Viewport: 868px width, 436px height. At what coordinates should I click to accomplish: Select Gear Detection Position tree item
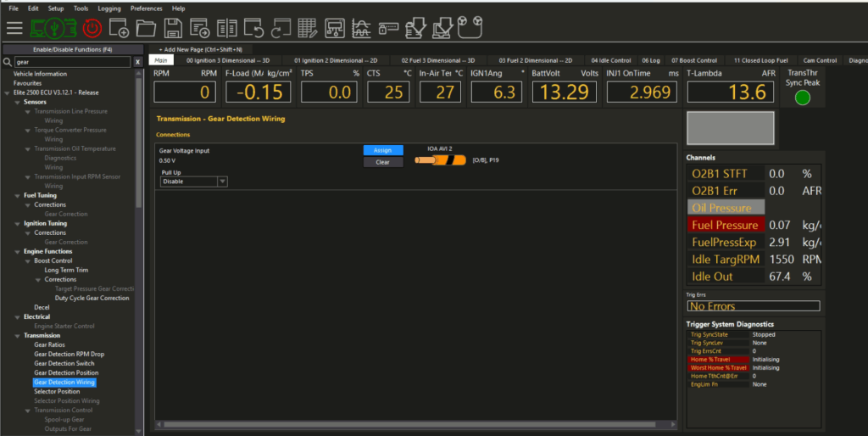(66, 373)
